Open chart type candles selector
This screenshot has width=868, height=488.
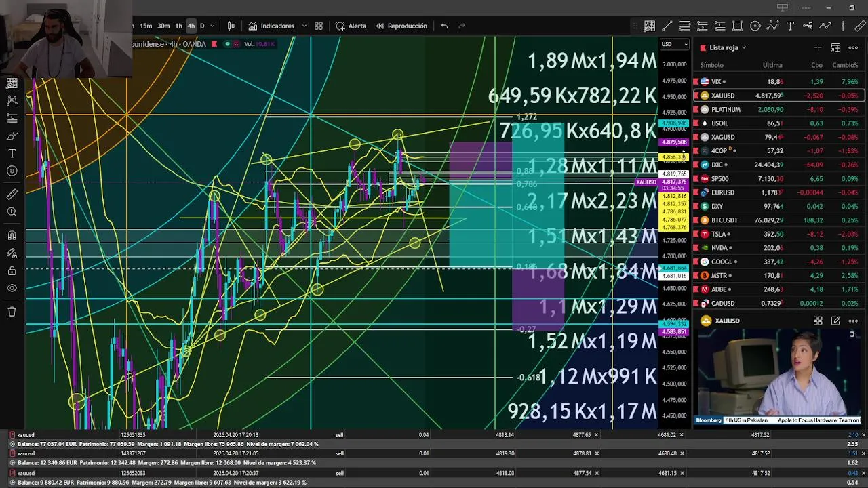231,26
